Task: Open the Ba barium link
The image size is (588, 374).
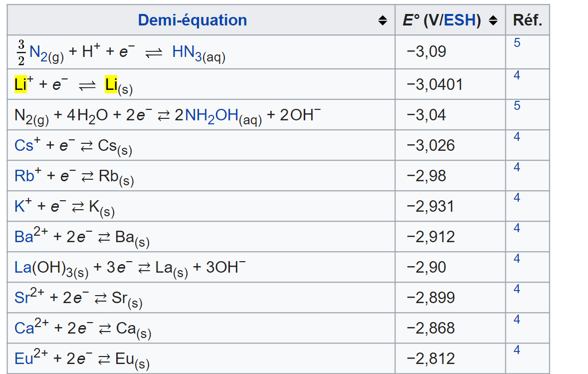Action: pyautogui.click(x=23, y=237)
